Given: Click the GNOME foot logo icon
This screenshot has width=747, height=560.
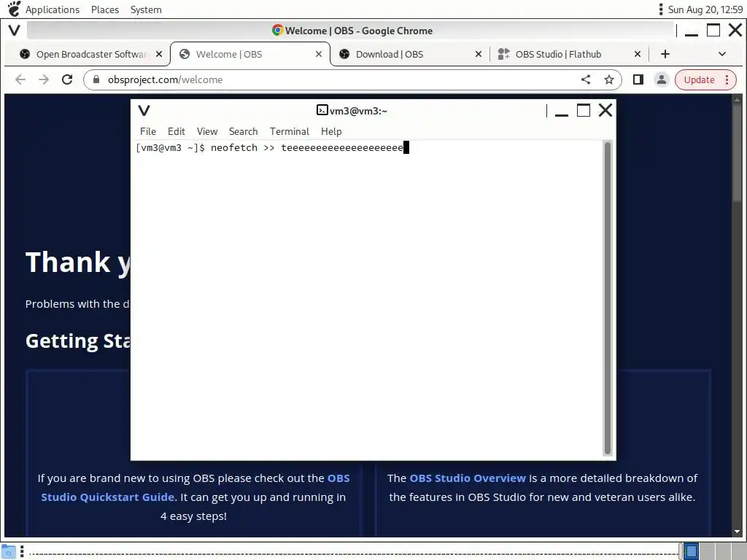Looking at the screenshot, I should (15, 9).
